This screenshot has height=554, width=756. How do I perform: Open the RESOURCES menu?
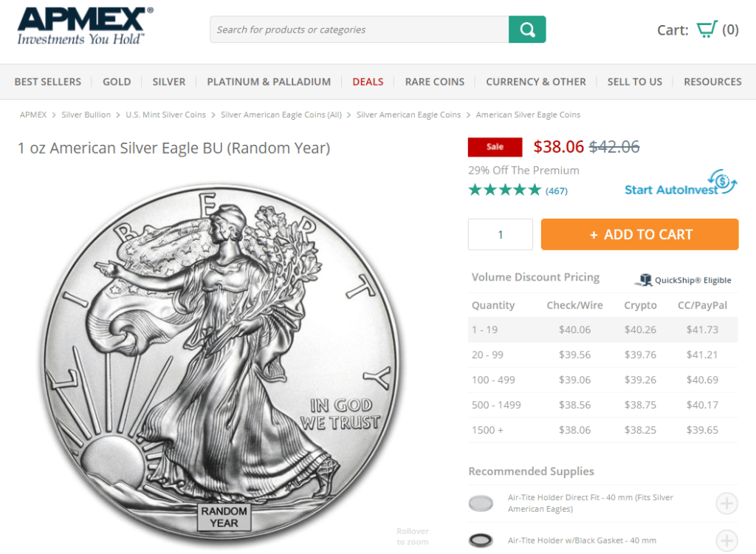pos(712,81)
